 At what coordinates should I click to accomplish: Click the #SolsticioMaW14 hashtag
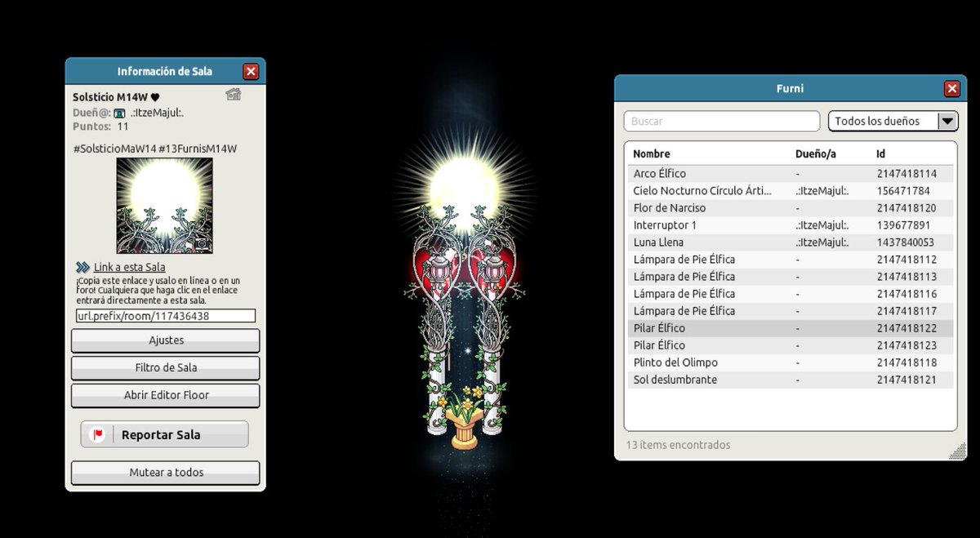click(114, 149)
